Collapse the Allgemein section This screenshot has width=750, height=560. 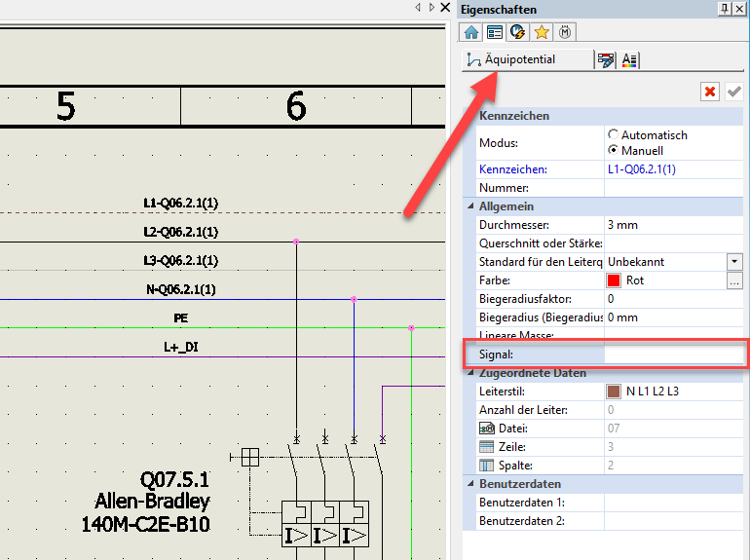[x=469, y=206]
